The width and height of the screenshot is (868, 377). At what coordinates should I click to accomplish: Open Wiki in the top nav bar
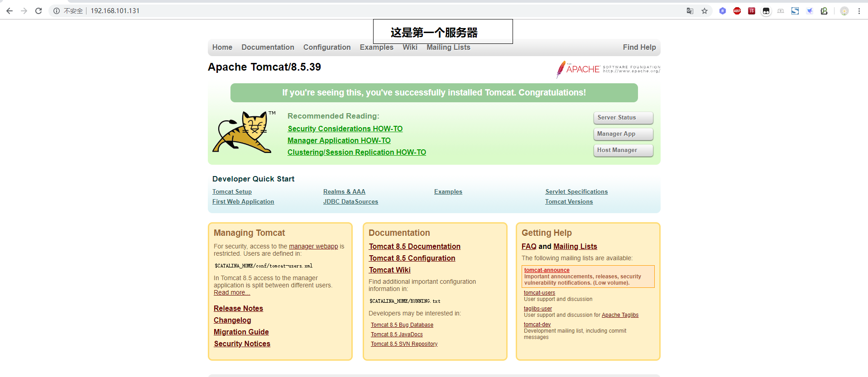tap(410, 47)
